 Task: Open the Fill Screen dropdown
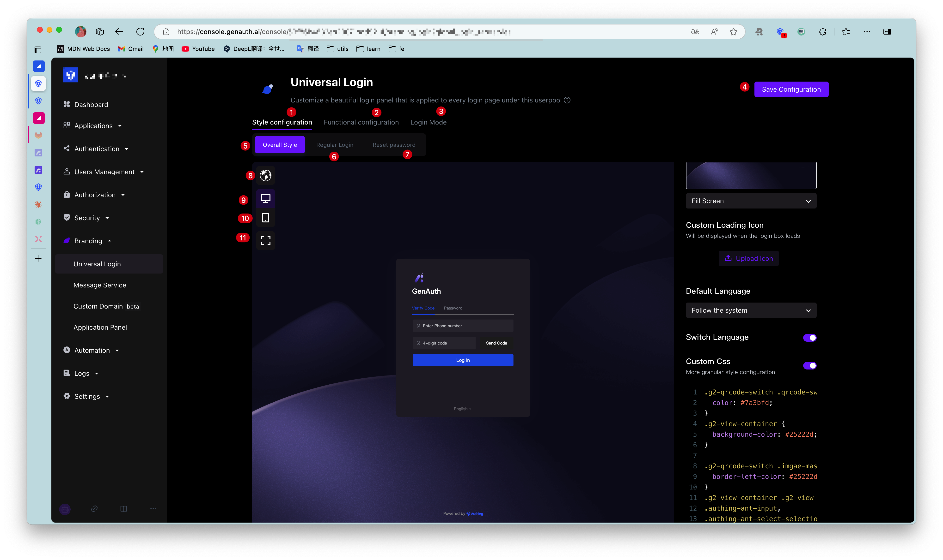pyautogui.click(x=751, y=201)
